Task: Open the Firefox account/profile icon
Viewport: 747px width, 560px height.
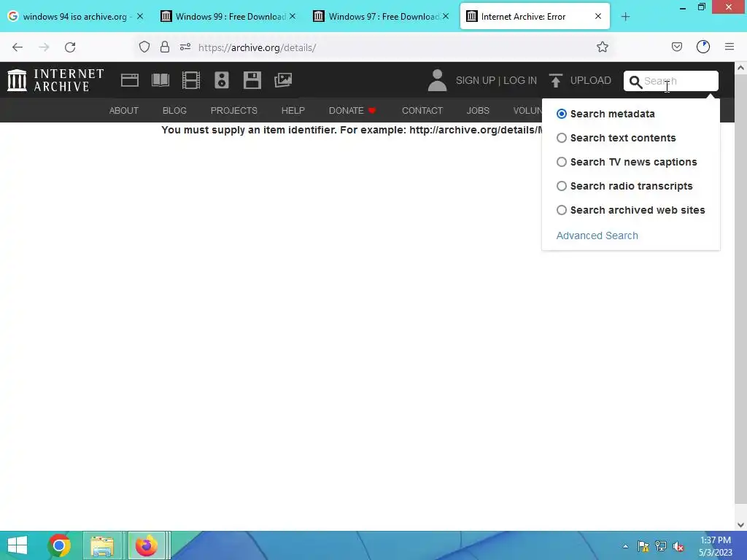Action: tap(703, 47)
